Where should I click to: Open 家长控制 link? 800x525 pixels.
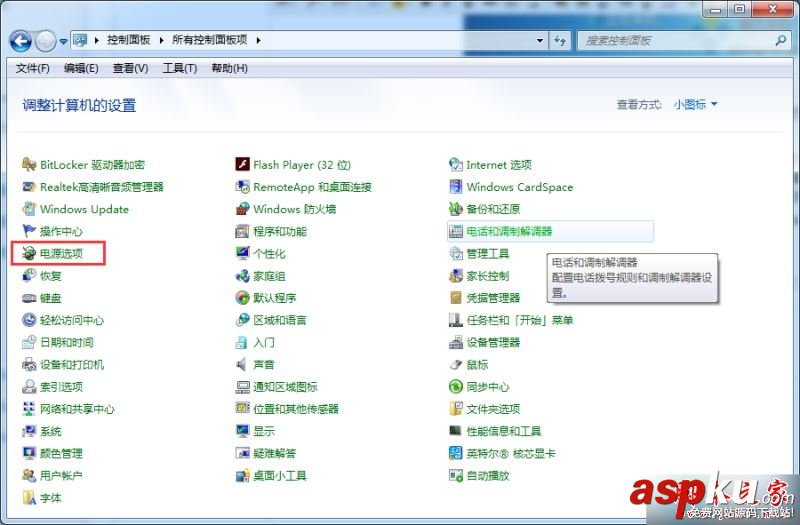tap(488, 276)
